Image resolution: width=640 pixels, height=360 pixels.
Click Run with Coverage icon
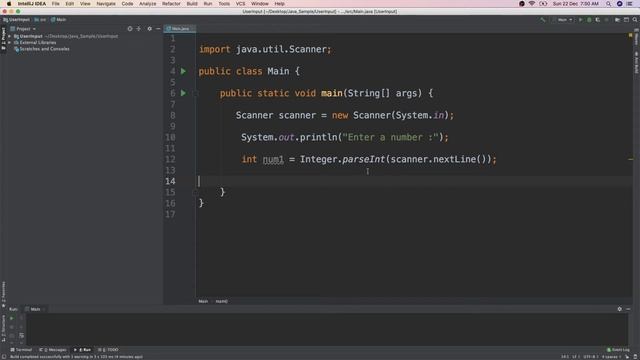click(x=598, y=20)
